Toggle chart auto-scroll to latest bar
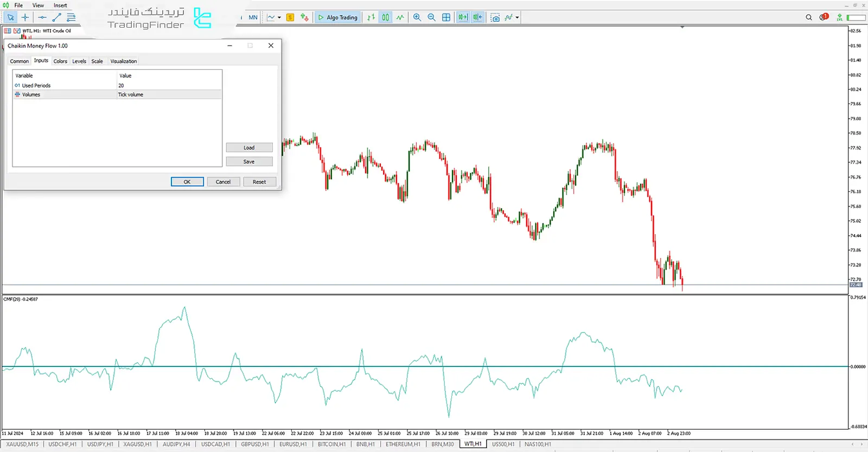The image size is (868, 452). (463, 17)
